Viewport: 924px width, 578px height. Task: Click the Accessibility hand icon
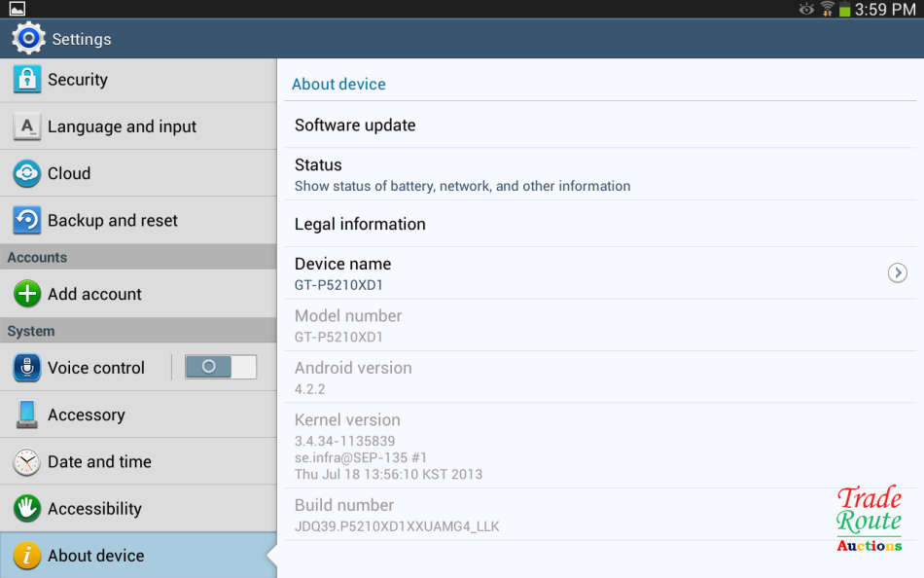27,508
